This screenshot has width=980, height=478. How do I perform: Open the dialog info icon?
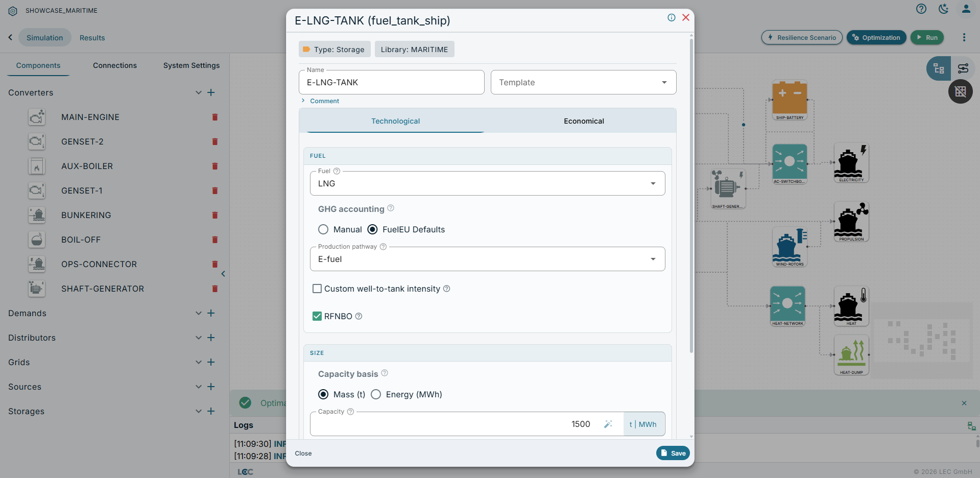(x=672, y=17)
